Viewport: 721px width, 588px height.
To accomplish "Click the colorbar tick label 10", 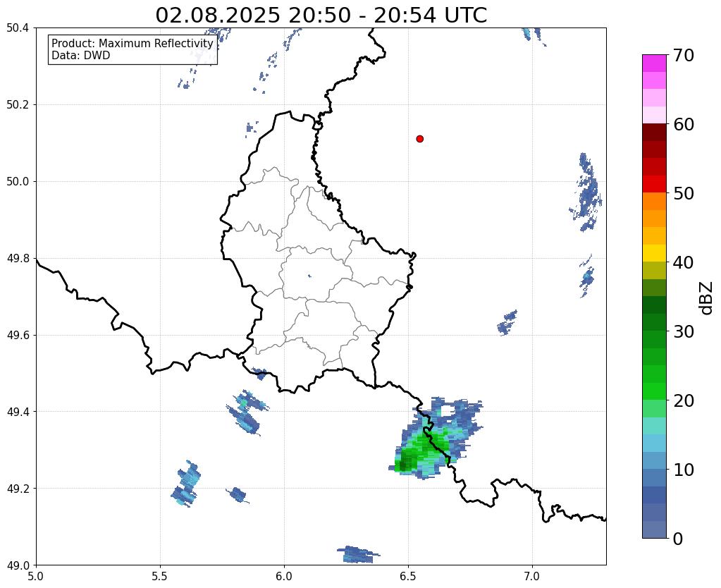I will (683, 470).
